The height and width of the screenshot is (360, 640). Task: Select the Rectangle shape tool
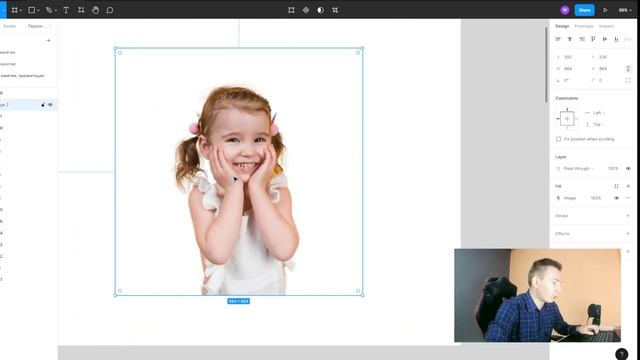[x=31, y=10]
